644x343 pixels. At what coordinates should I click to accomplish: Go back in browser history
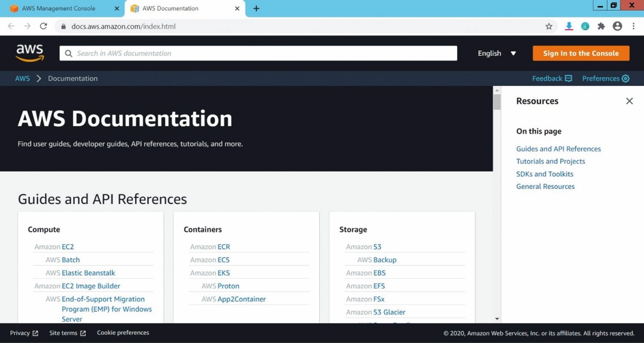11,26
